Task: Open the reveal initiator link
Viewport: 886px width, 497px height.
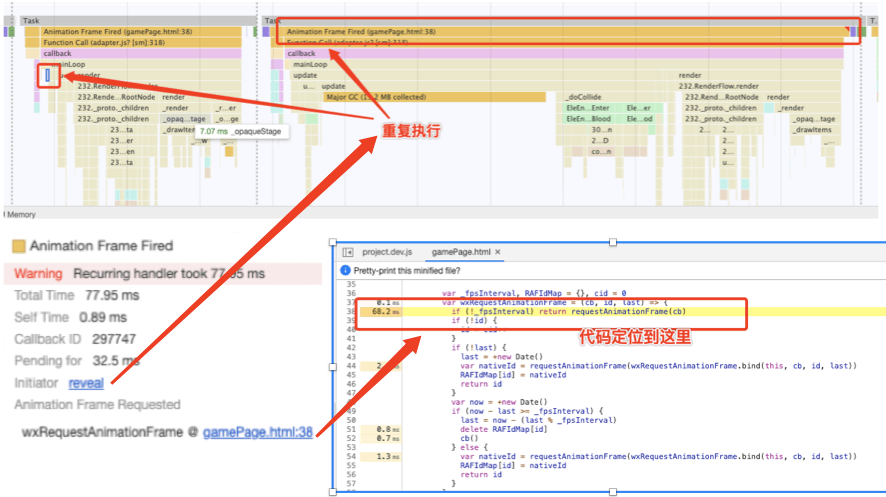Action: point(86,383)
